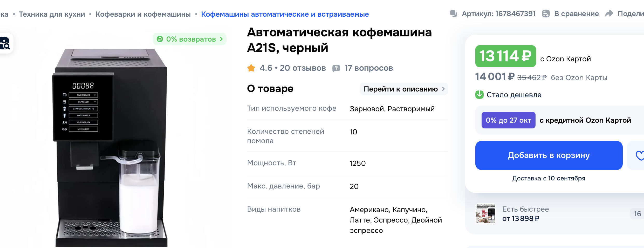Image resolution: width=644 pixels, height=248 pixels.
Task: Open the 17 вопросов link
Action: [368, 68]
